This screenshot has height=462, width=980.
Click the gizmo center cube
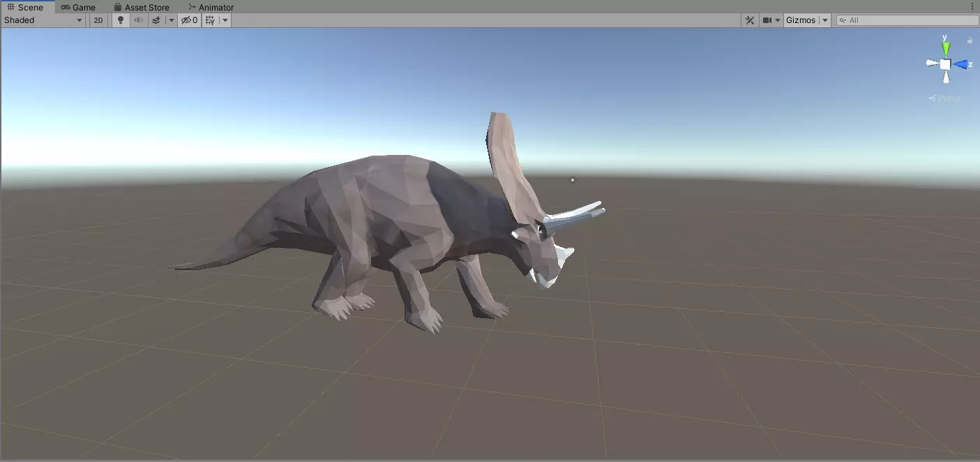point(945,64)
